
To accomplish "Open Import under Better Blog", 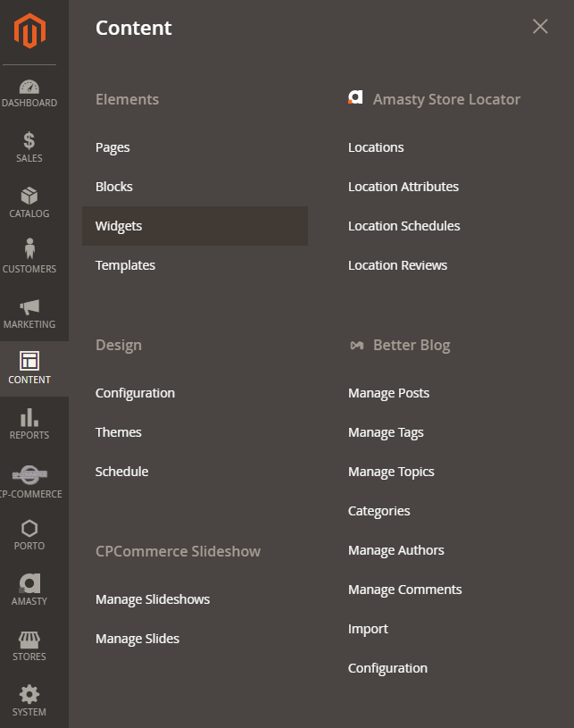I will pyautogui.click(x=368, y=629).
